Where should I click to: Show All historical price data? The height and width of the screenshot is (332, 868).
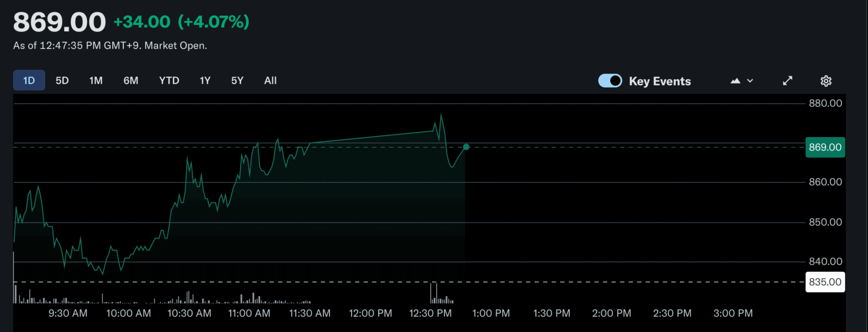tap(270, 80)
